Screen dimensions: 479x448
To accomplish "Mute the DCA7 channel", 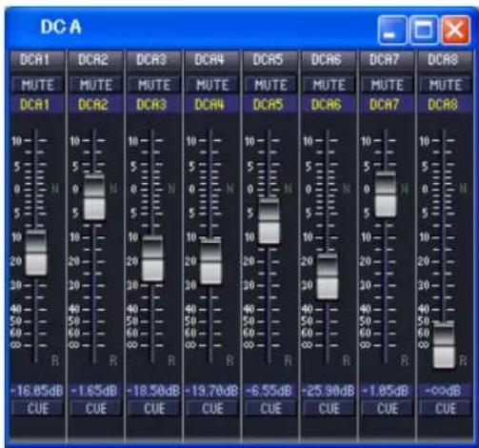I will [x=388, y=85].
